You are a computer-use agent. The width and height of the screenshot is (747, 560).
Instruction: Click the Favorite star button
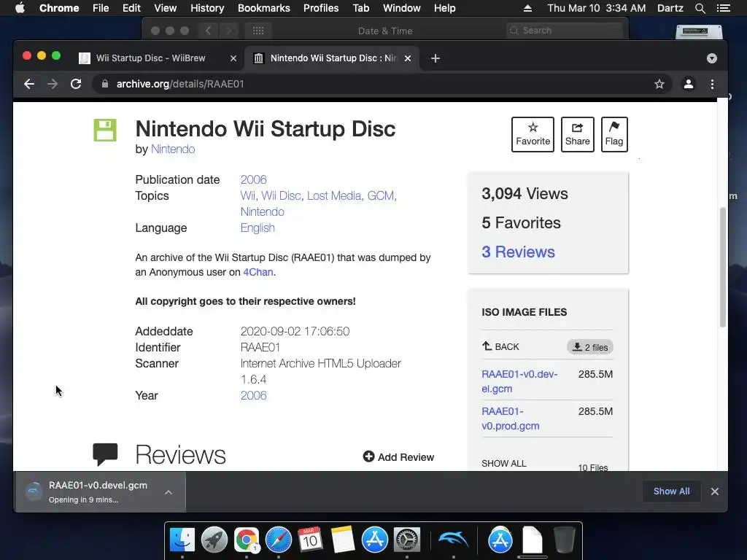pyautogui.click(x=533, y=134)
